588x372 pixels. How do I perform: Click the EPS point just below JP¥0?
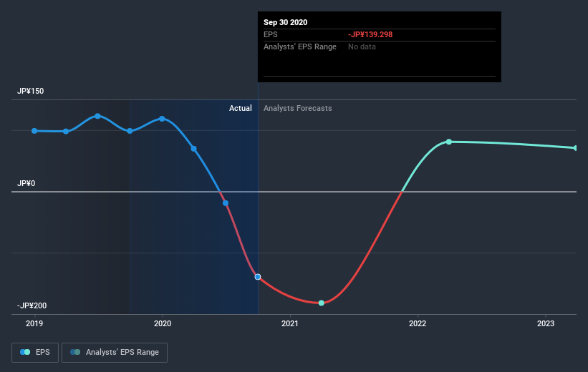point(226,203)
